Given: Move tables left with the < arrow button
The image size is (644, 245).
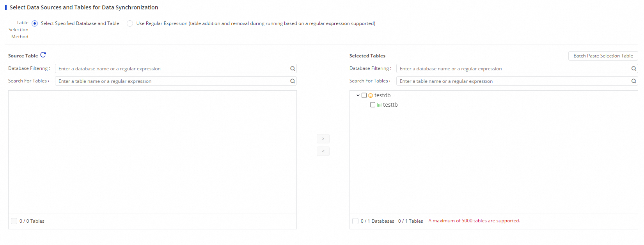Looking at the screenshot, I should [x=323, y=151].
